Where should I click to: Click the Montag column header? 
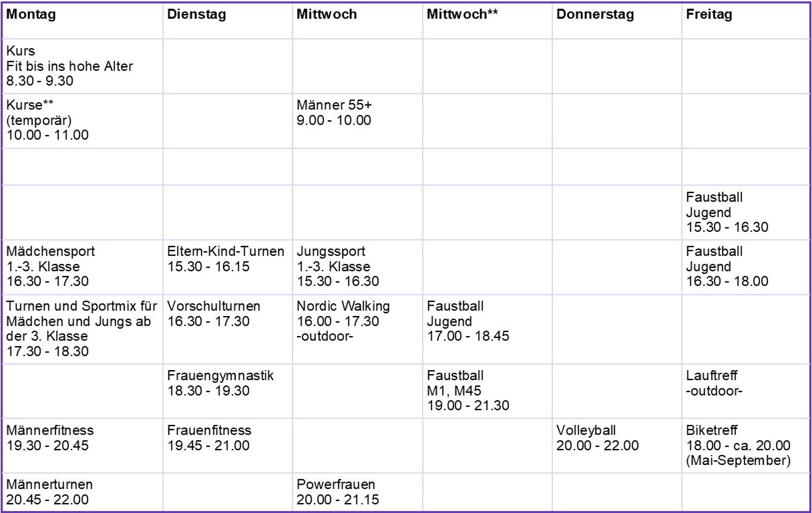(82, 21)
